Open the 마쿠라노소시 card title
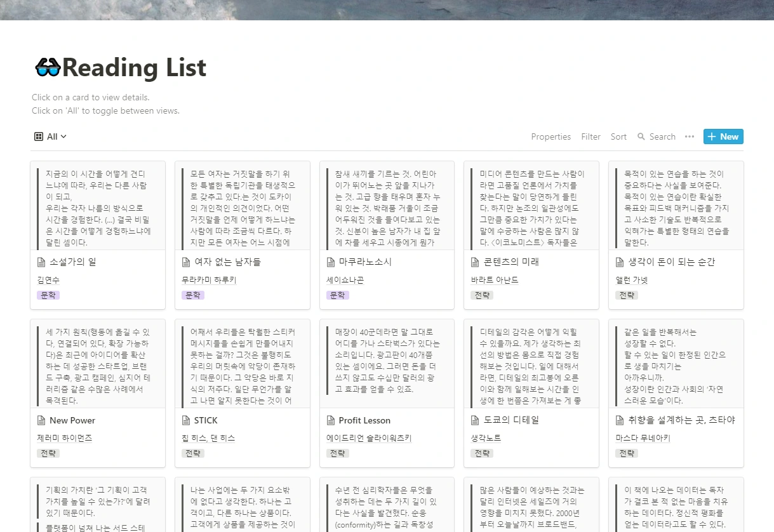The width and height of the screenshot is (774, 532). pyautogui.click(x=365, y=262)
